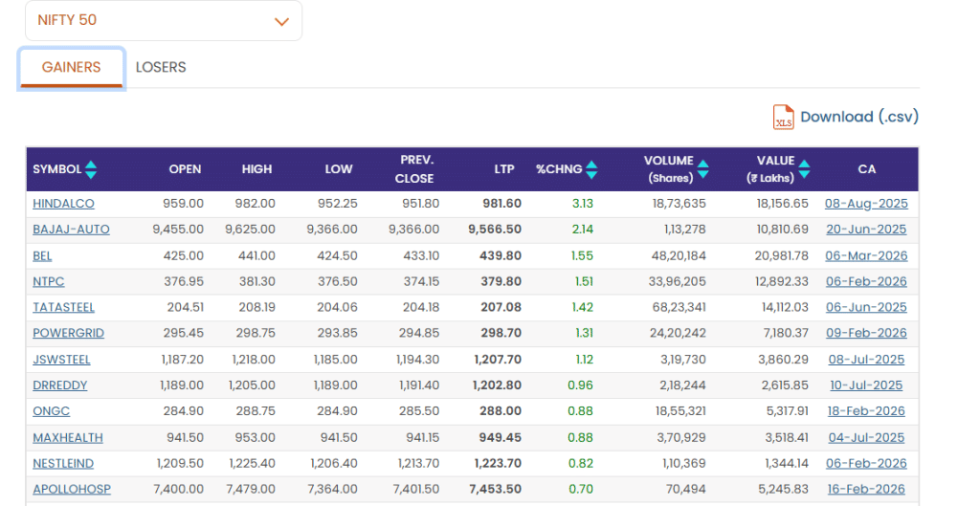The height and width of the screenshot is (506, 980).
Task: Open the MAXHEALTH symbol link
Action: [x=67, y=437]
